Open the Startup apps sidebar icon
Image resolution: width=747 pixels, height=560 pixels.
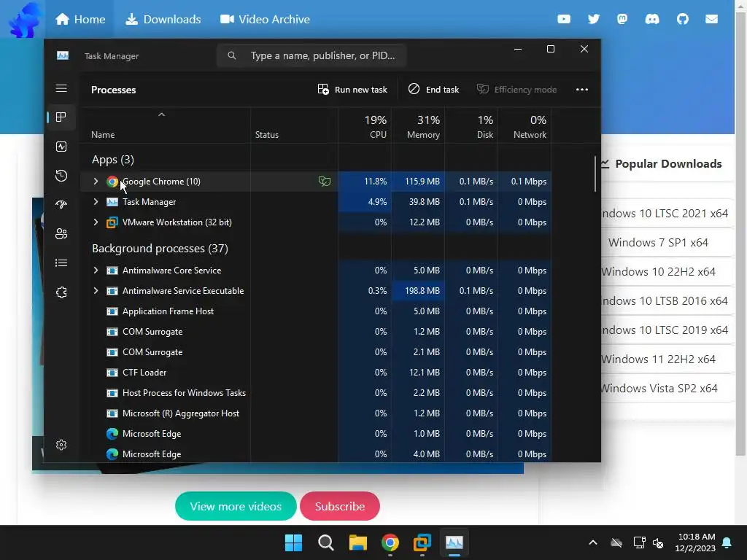(61, 205)
